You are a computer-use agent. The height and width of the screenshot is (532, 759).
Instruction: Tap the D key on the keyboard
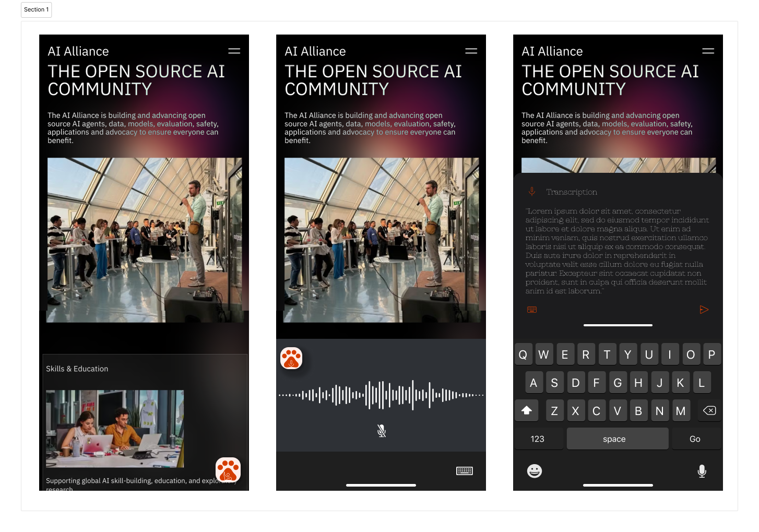tap(575, 383)
